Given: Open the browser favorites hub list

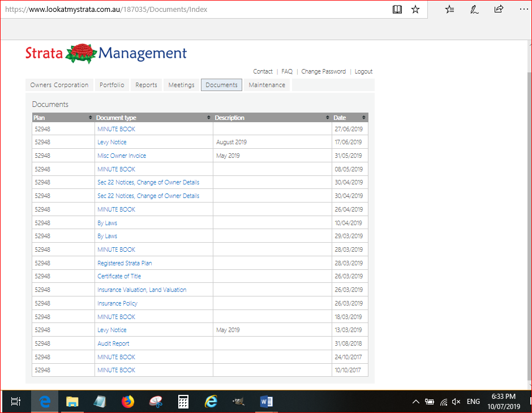Looking at the screenshot, I should [x=449, y=10].
